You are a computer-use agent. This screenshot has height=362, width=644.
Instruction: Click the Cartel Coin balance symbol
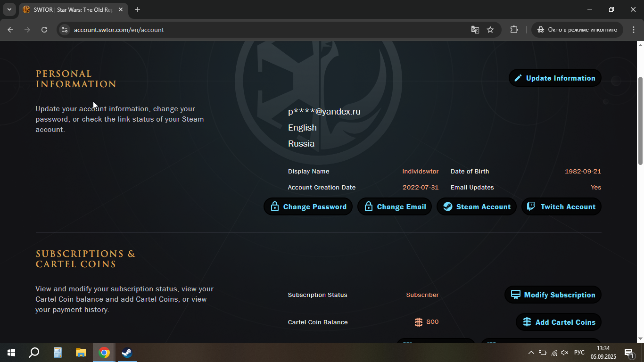click(x=419, y=322)
